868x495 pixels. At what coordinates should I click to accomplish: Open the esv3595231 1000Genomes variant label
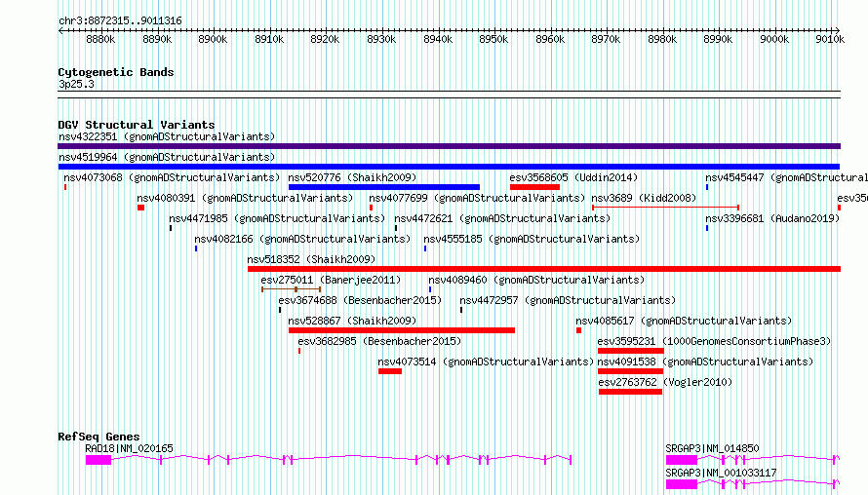coord(714,341)
